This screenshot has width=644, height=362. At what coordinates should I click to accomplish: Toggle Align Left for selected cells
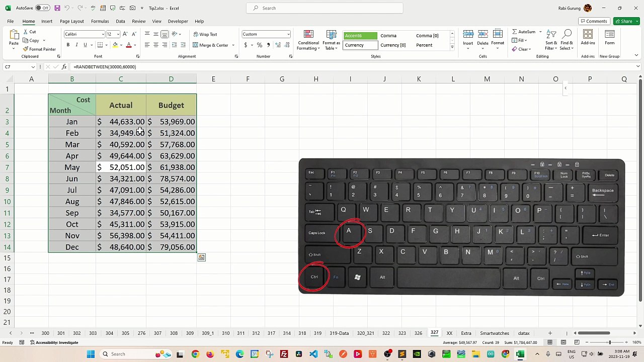(x=147, y=45)
